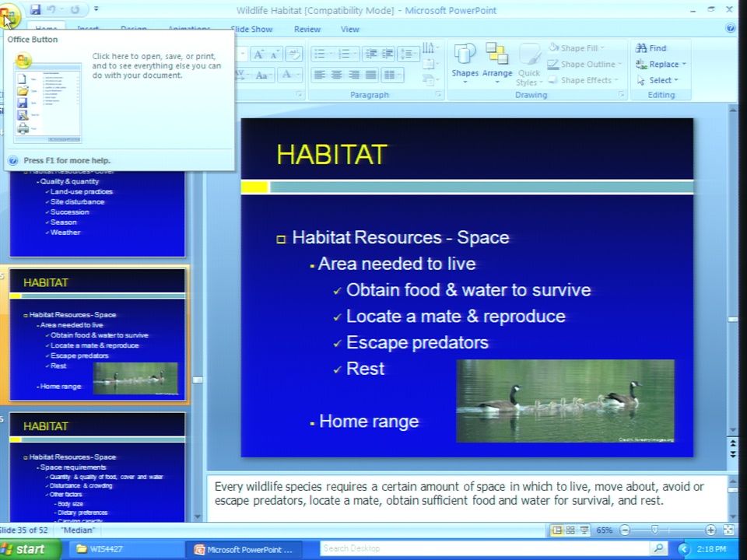Clear all text formatting

point(294,54)
